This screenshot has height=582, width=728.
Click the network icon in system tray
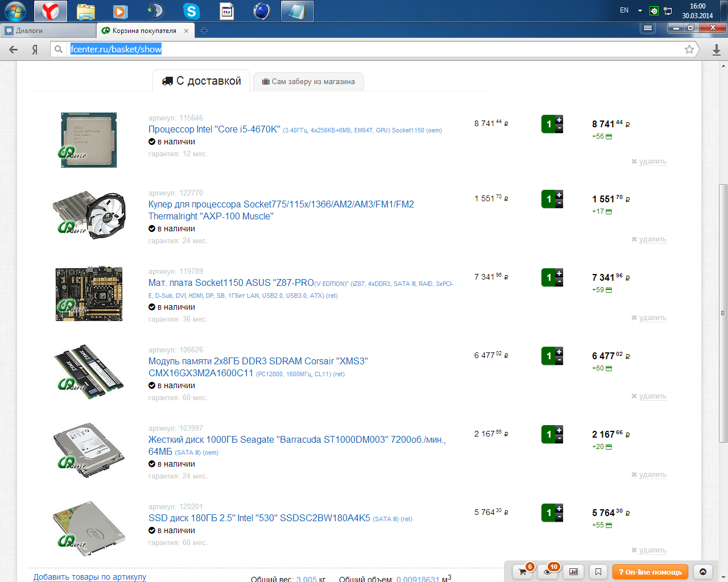668,11
